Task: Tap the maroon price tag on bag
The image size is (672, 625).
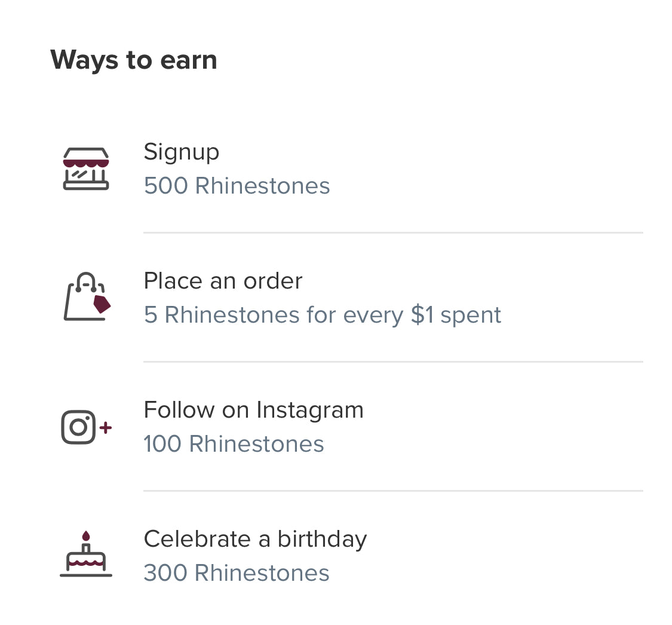Action: coord(102,304)
